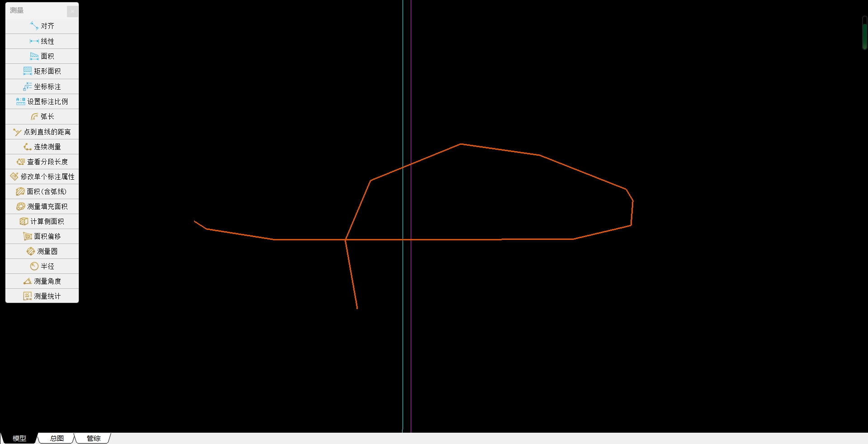Open 测量统计 measurement statistics

coord(42,296)
